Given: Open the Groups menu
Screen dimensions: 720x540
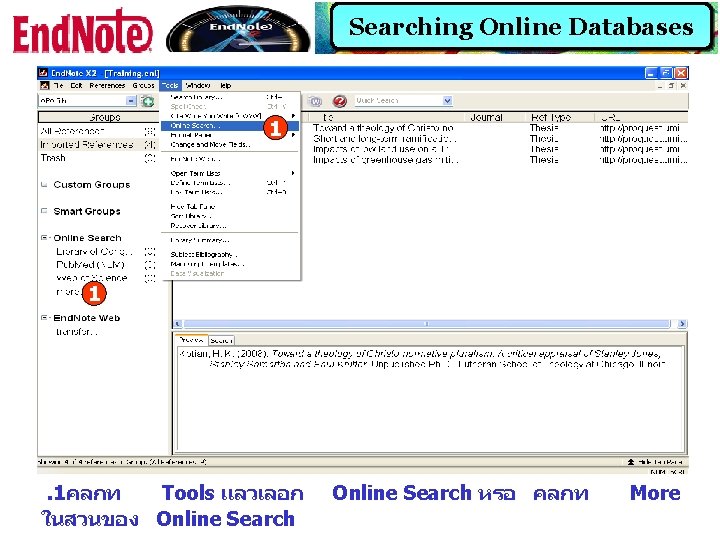Looking at the screenshot, I should pyautogui.click(x=143, y=85).
